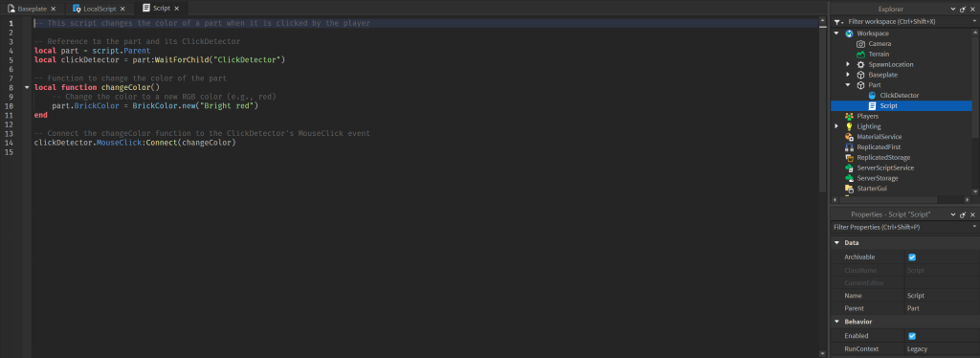Click the MaterialService icon
980x358 pixels.
click(850, 137)
